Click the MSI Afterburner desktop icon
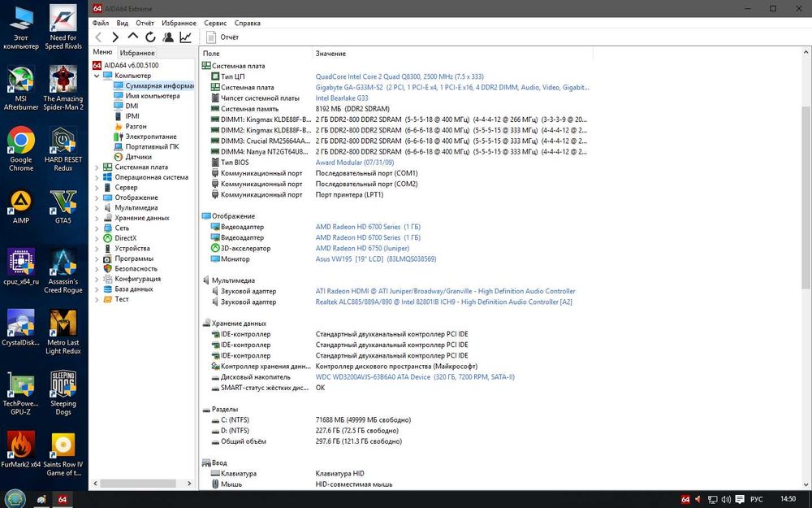Viewport: 812px width, 508px height. [21, 87]
